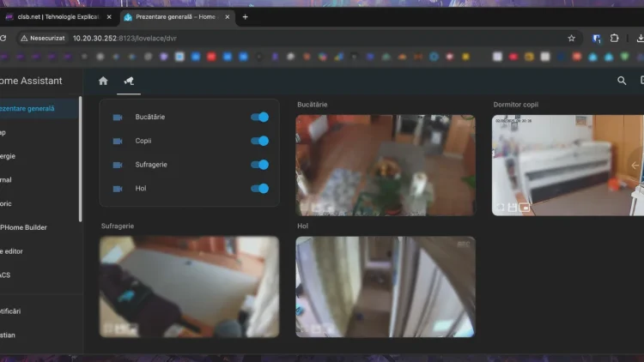Switch off the Hol camera toggle
The image size is (644, 362).
[260, 188]
